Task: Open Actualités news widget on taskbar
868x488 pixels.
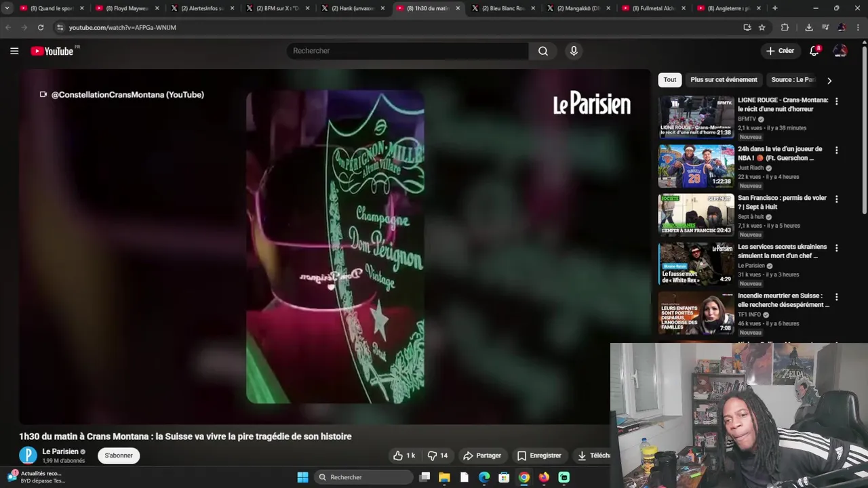Action: coord(37,477)
